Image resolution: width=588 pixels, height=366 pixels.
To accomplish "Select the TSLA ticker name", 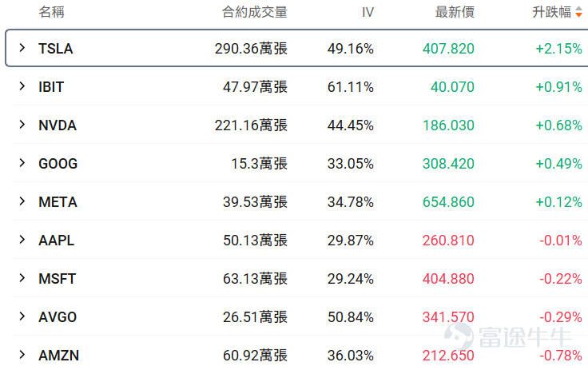I will click(x=55, y=49).
